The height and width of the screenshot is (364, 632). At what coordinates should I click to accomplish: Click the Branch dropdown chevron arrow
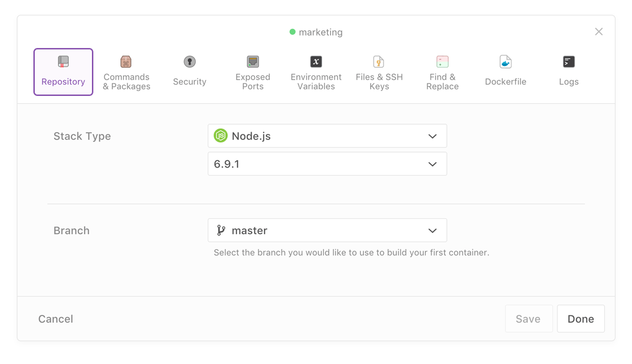pyautogui.click(x=432, y=231)
